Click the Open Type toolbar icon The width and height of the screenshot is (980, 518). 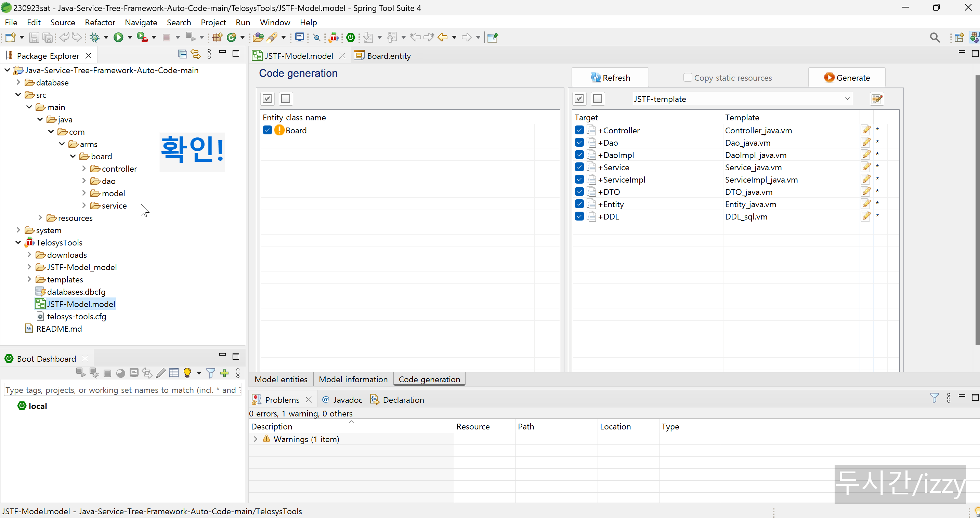(x=258, y=37)
